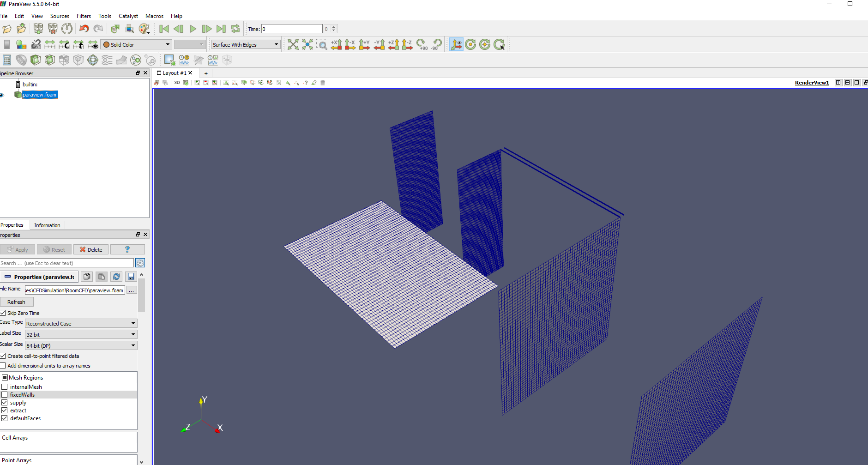
Task: Open the Scalar Size dropdown
Action: pyautogui.click(x=81, y=346)
